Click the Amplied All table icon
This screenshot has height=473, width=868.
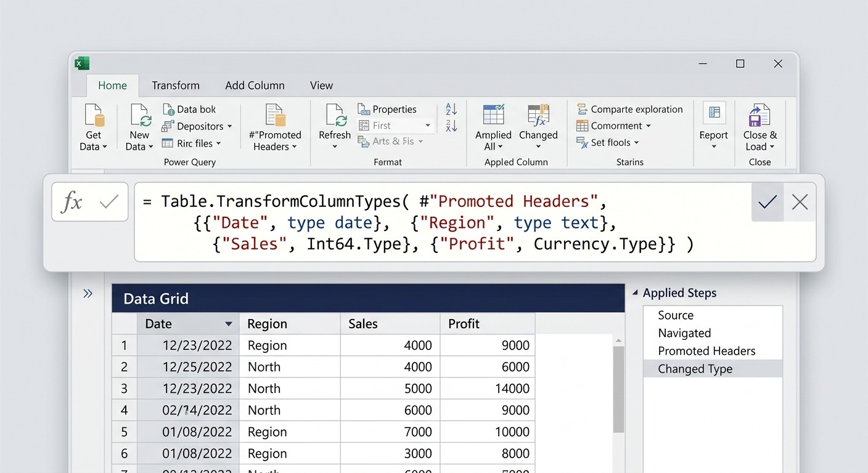coord(494,115)
